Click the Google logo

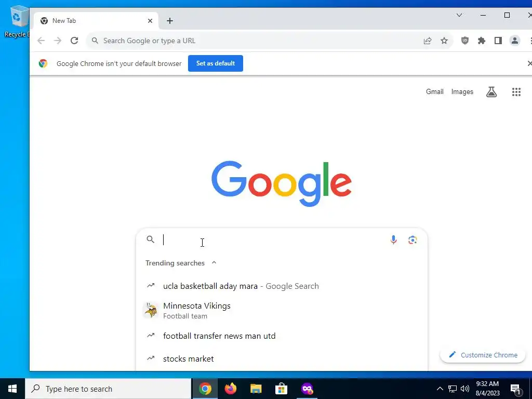tap(281, 183)
